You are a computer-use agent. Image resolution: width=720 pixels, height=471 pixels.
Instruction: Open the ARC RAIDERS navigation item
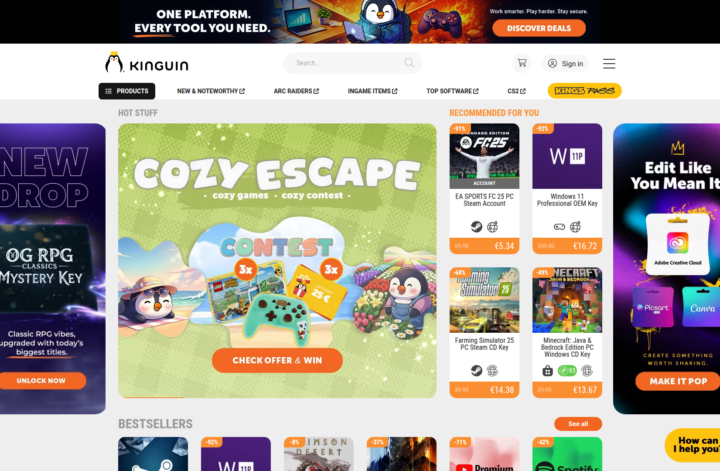coord(296,91)
